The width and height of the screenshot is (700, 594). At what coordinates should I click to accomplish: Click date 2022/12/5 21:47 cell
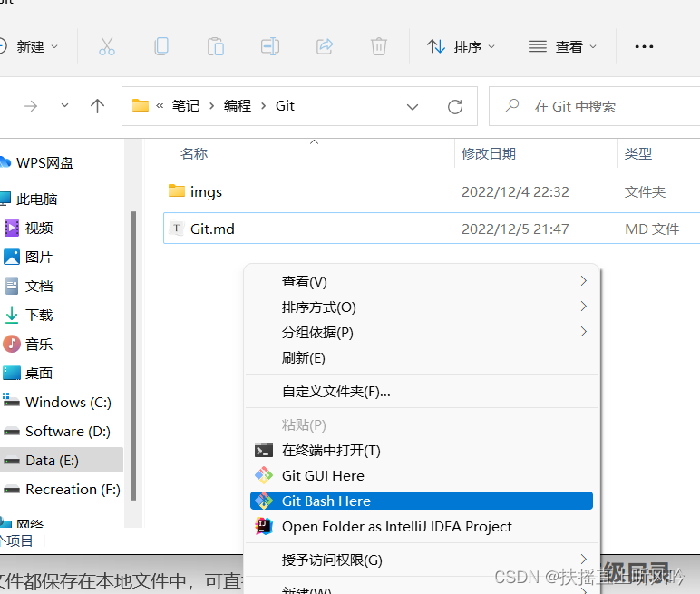coord(515,229)
